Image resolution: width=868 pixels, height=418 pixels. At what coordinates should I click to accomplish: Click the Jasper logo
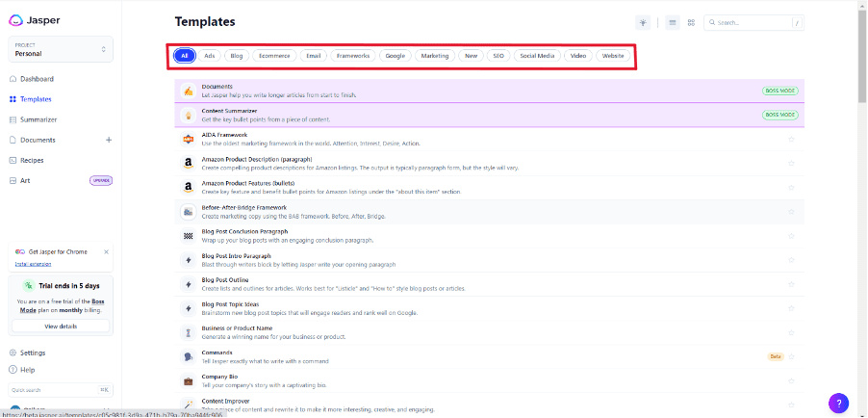coord(35,20)
